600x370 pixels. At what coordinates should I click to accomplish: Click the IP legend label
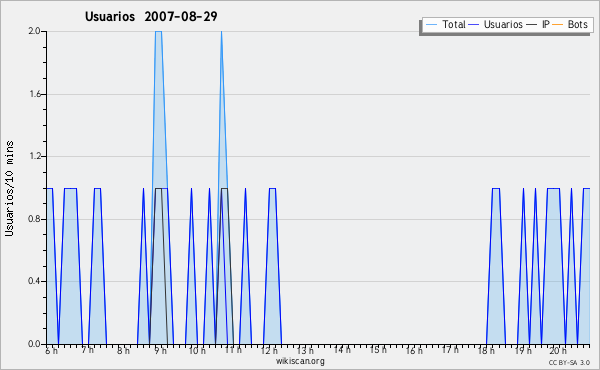(546, 24)
